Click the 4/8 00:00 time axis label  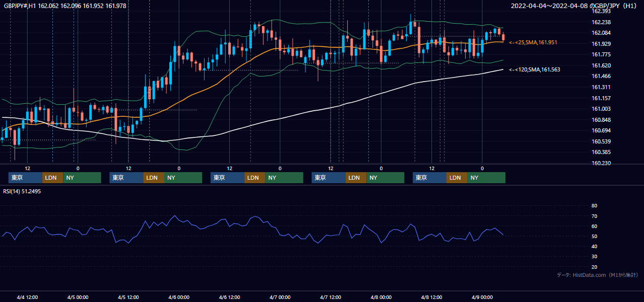[381, 297]
